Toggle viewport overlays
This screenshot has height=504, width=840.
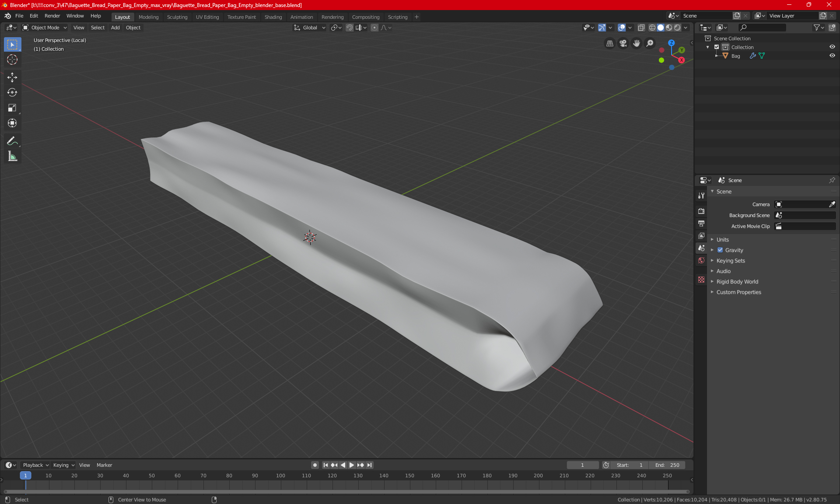click(622, 28)
